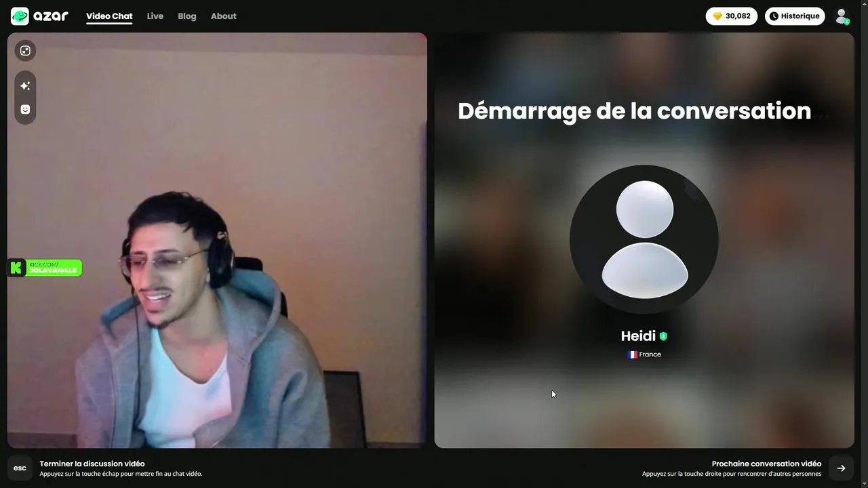Click the name Heidi
The height and width of the screenshot is (488, 868).
638,336
